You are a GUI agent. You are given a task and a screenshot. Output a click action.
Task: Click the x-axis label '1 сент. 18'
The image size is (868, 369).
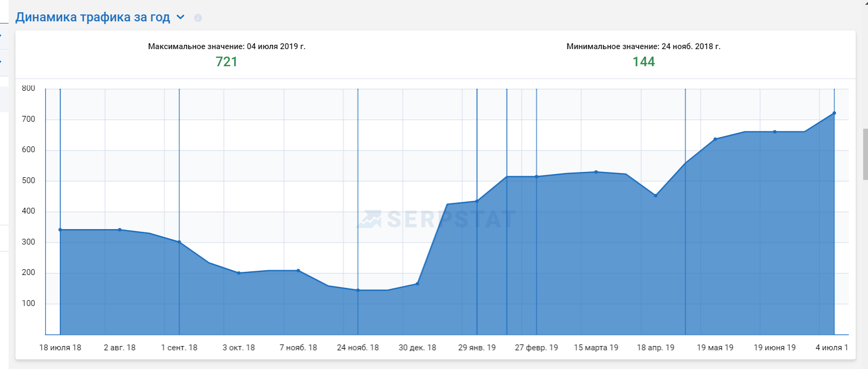pos(179,348)
